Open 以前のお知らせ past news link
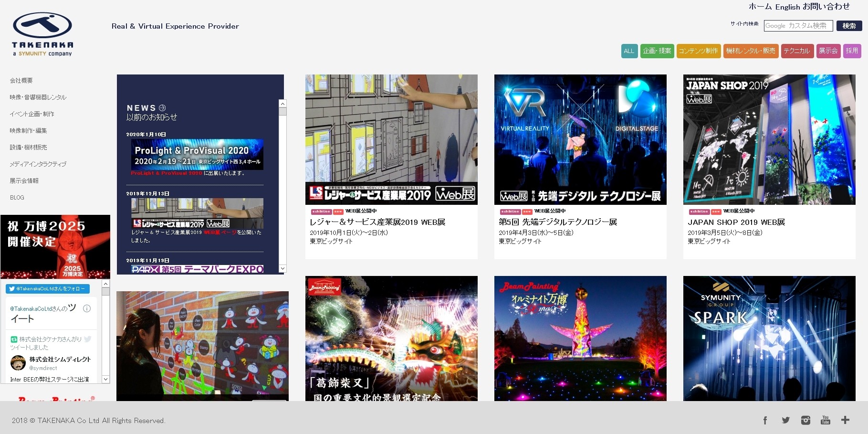Screen dimensions: 868x434 152,117
